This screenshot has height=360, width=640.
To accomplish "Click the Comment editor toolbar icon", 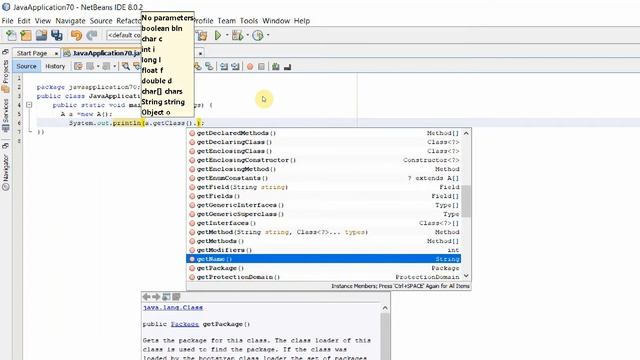I will 276,66.
